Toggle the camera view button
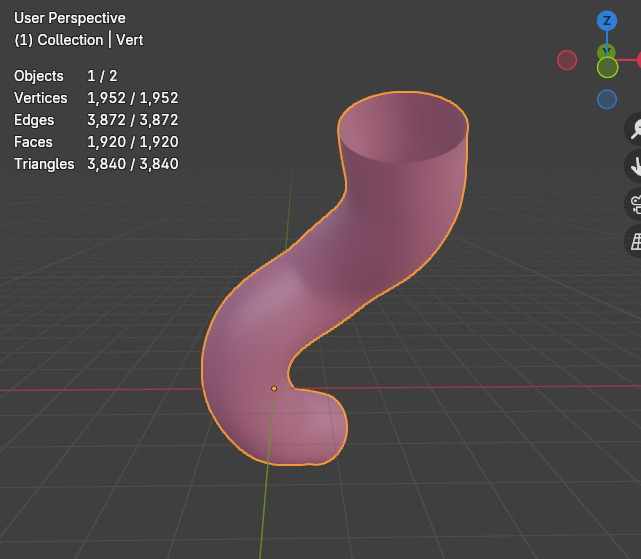641x559 pixels. pyautogui.click(x=635, y=204)
